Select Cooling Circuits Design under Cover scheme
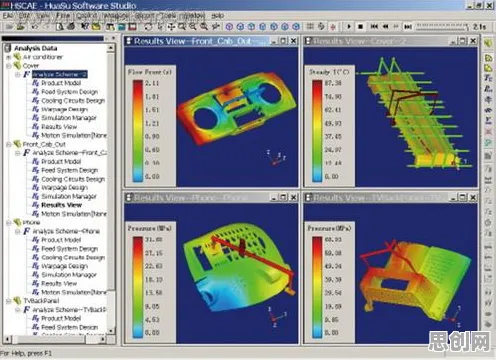Screen dimensions: 496x360 pos(73,100)
